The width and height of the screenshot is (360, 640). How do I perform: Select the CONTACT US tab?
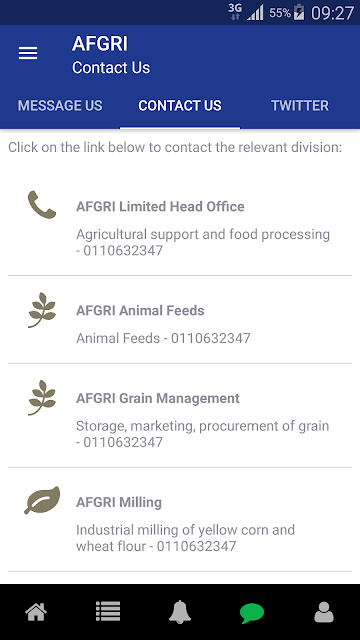click(x=180, y=106)
